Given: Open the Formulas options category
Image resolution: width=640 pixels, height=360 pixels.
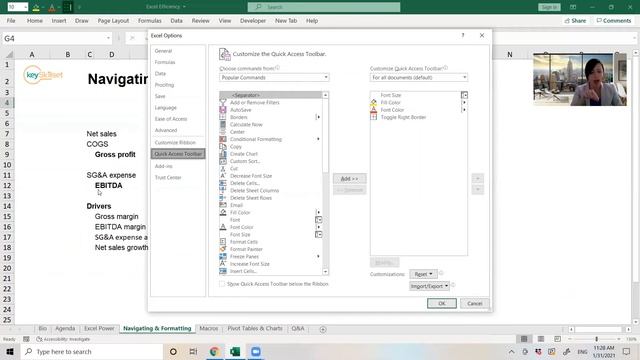Looking at the screenshot, I should tap(178, 62).
